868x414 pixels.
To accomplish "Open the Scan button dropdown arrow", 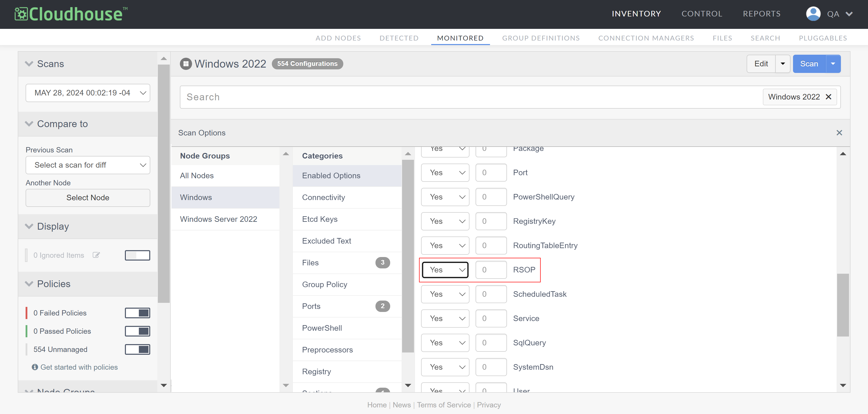I will [x=833, y=64].
